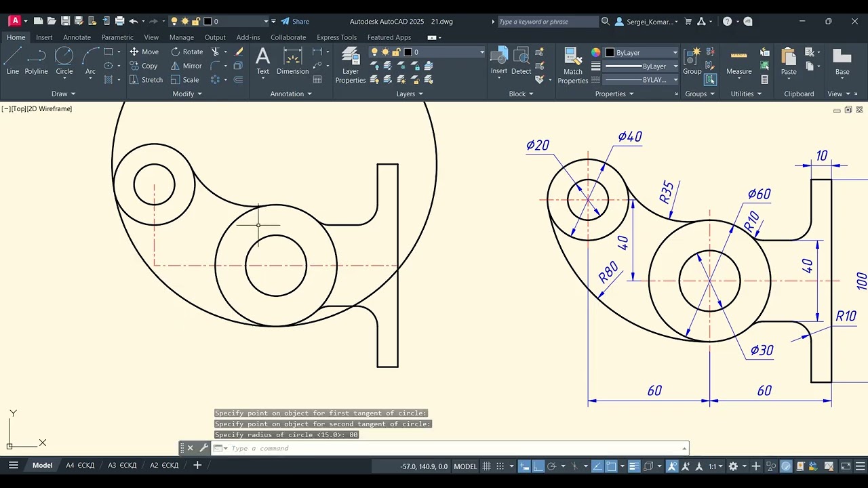
Task: Activate the Circle tool
Action: click(64, 61)
